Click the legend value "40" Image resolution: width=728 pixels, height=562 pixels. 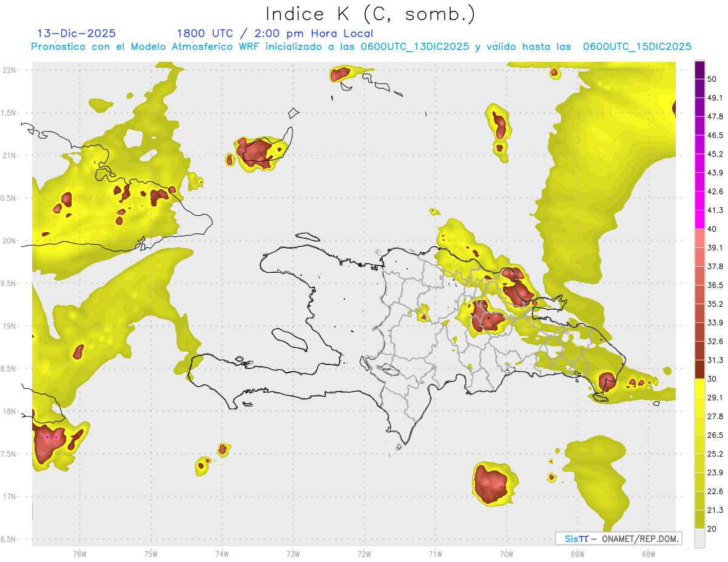[712, 229]
